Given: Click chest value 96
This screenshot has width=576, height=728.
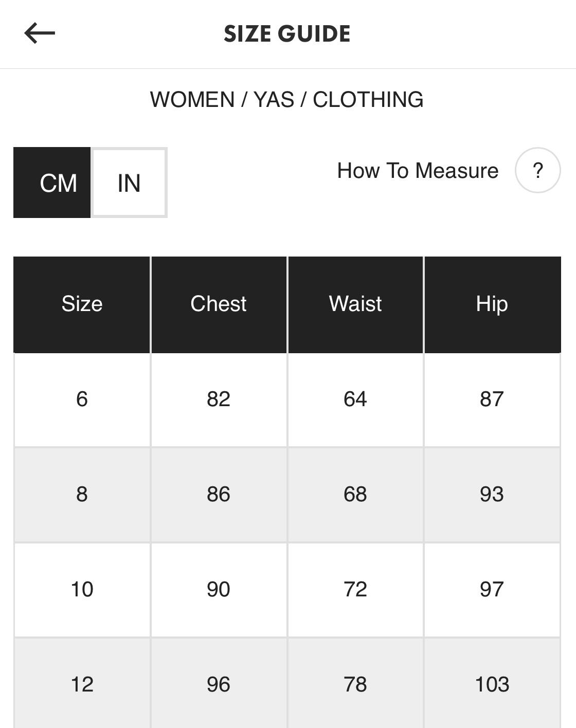Looking at the screenshot, I should 219,684.
